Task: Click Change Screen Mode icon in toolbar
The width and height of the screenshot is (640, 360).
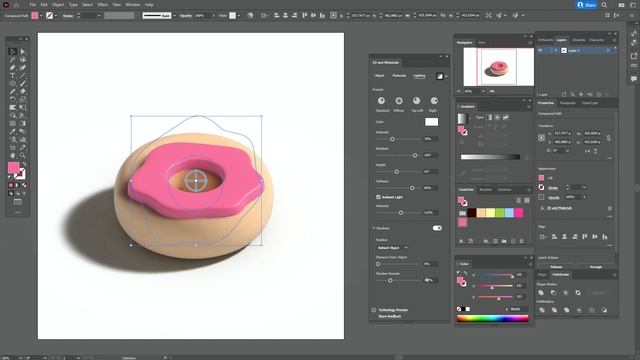Action: tap(18, 202)
